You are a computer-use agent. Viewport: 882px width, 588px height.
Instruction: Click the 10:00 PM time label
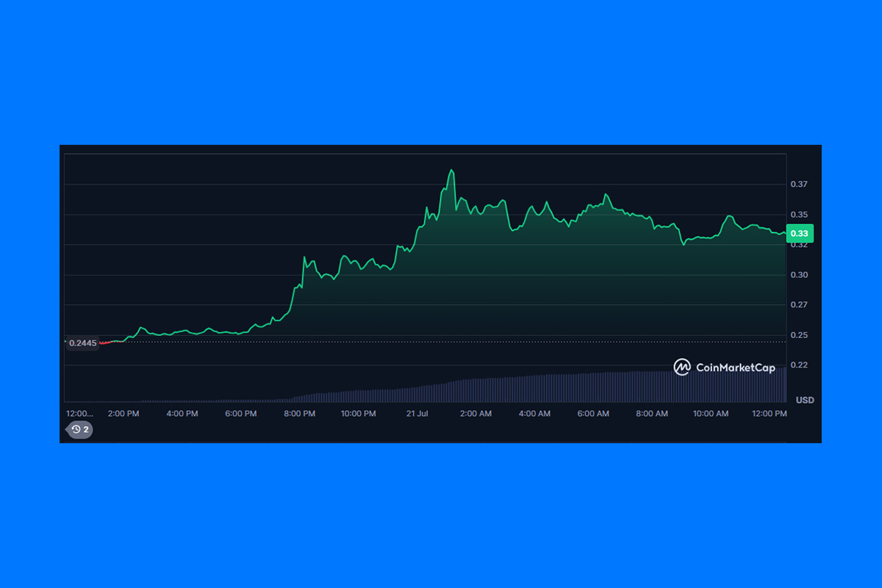click(x=358, y=414)
